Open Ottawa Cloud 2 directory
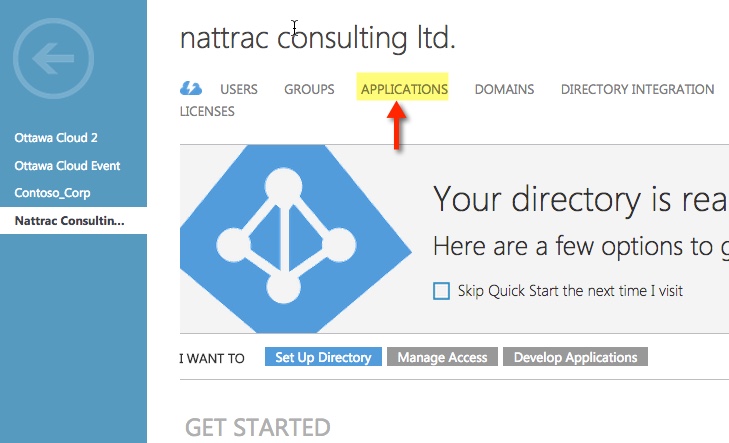The height and width of the screenshot is (443, 729). pyautogui.click(x=56, y=138)
